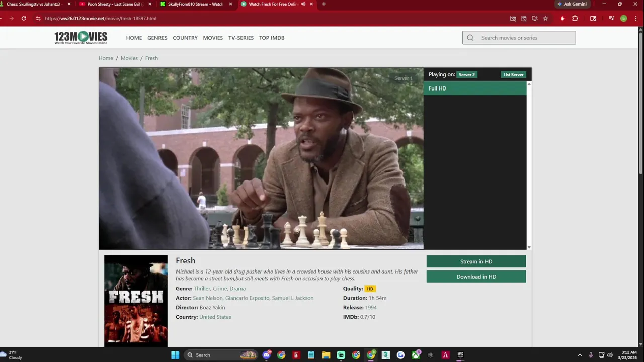The image size is (644, 362).
Task: Click the microphone icon in system tray
Action: [x=591, y=355]
